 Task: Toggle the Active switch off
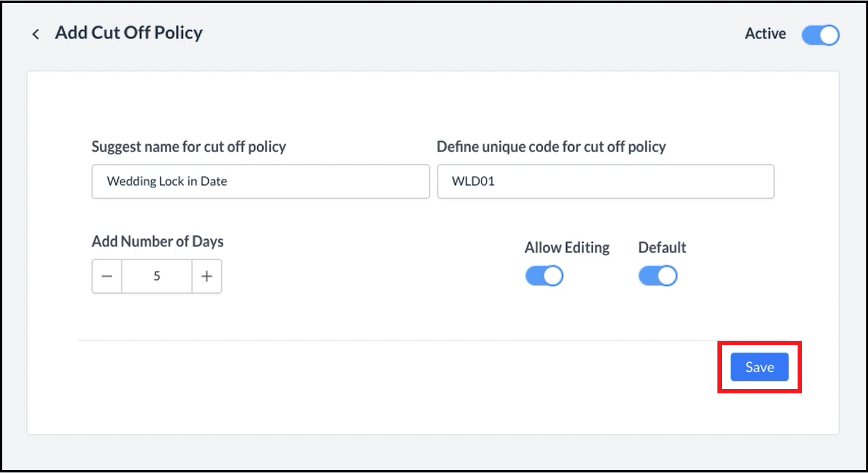coord(820,35)
